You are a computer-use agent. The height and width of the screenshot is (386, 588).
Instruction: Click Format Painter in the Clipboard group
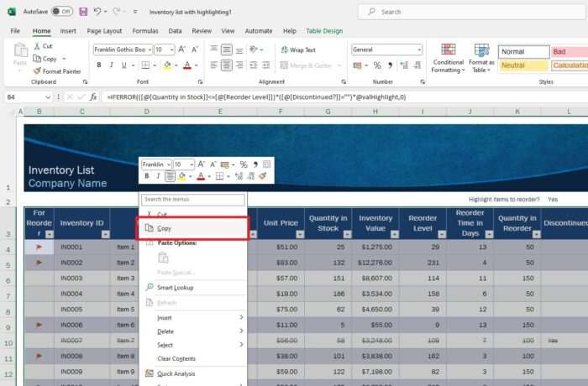point(57,71)
